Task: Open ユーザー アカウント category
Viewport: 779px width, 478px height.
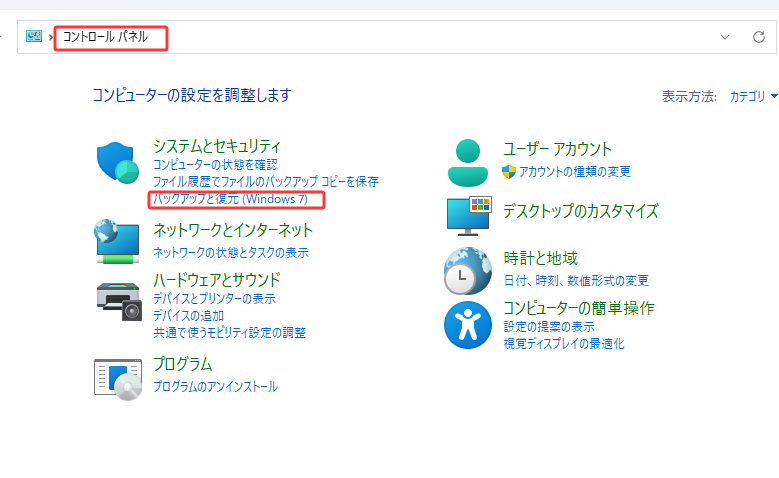Action: [x=557, y=149]
